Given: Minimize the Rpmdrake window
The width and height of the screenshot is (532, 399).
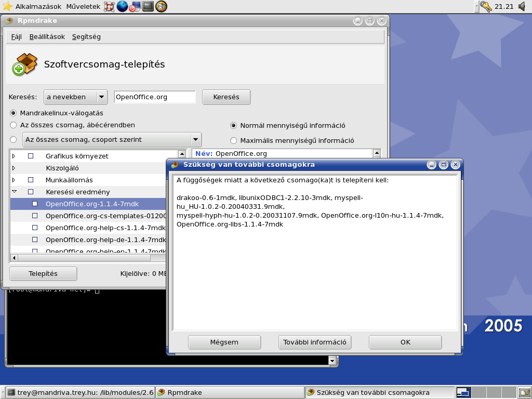Looking at the screenshot, I should [357, 21].
